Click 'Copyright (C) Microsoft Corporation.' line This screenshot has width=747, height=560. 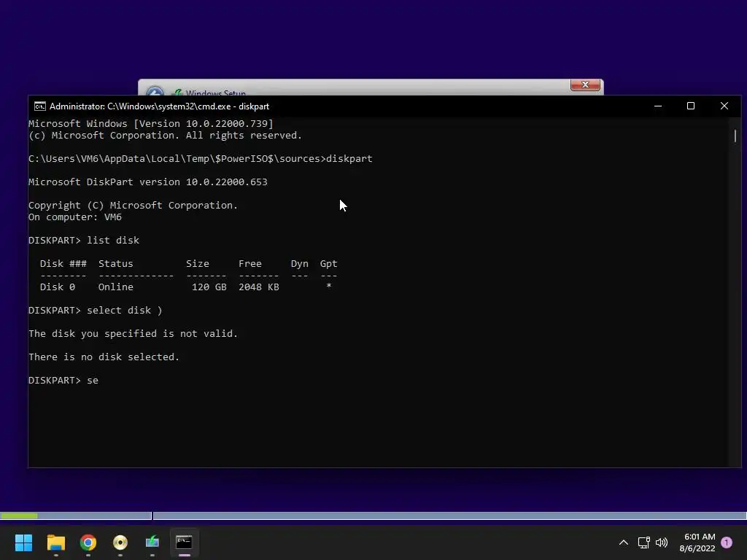(x=133, y=205)
